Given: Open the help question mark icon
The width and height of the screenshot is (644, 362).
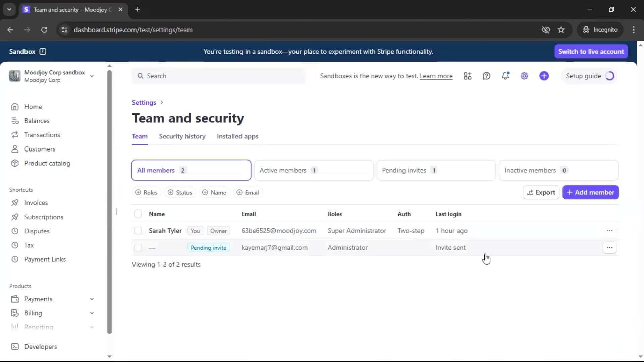Looking at the screenshot, I should [x=486, y=76].
